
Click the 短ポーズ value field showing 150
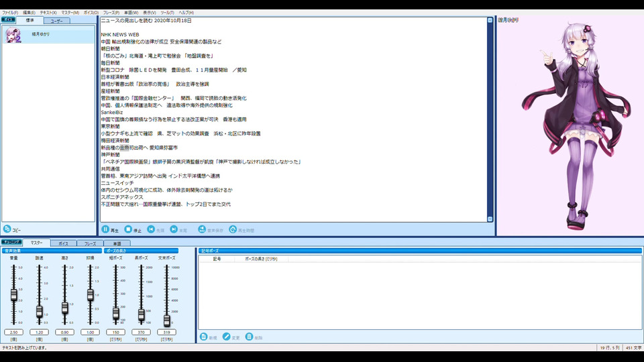pyautogui.click(x=115, y=332)
